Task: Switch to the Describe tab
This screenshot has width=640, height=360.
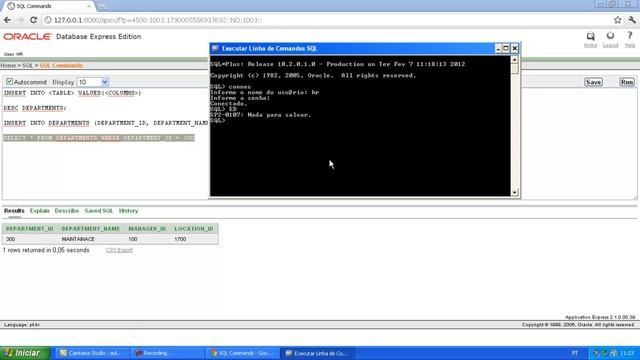Action: click(x=67, y=211)
